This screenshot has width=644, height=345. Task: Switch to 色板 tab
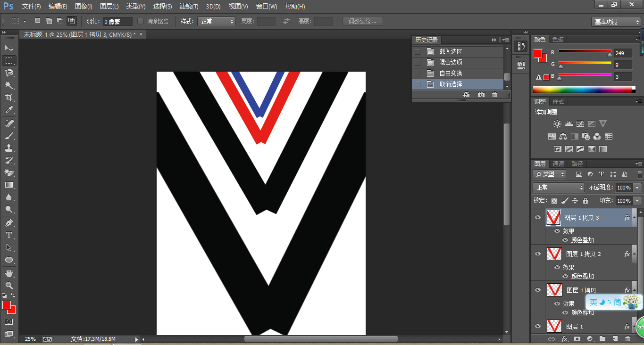pos(558,40)
